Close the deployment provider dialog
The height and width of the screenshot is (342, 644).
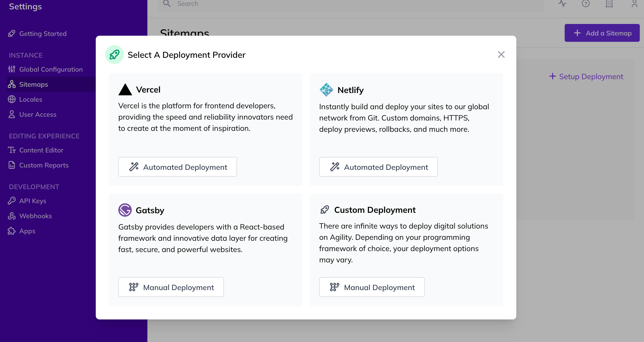coord(501,54)
